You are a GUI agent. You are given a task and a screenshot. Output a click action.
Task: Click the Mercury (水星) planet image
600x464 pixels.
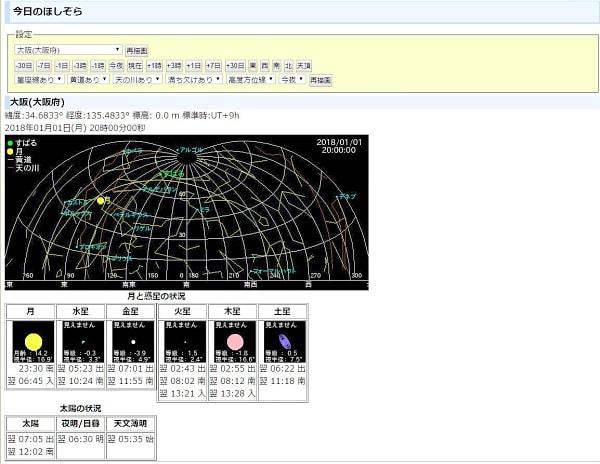click(82, 343)
